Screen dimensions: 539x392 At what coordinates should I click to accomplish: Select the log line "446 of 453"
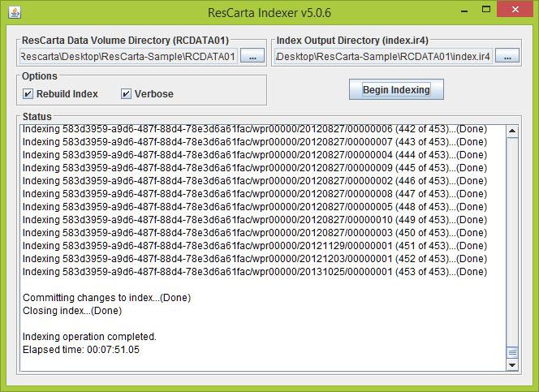tap(255, 181)
